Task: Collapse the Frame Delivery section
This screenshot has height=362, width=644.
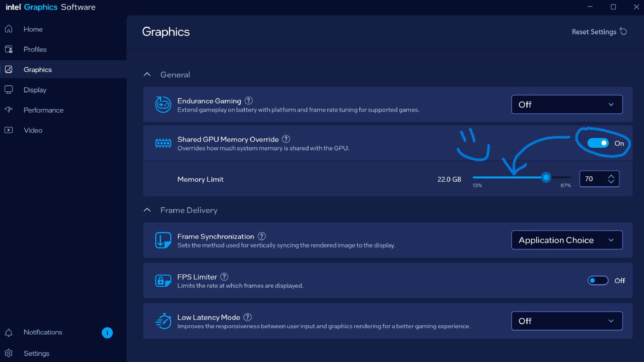Action: click(147, 210)
